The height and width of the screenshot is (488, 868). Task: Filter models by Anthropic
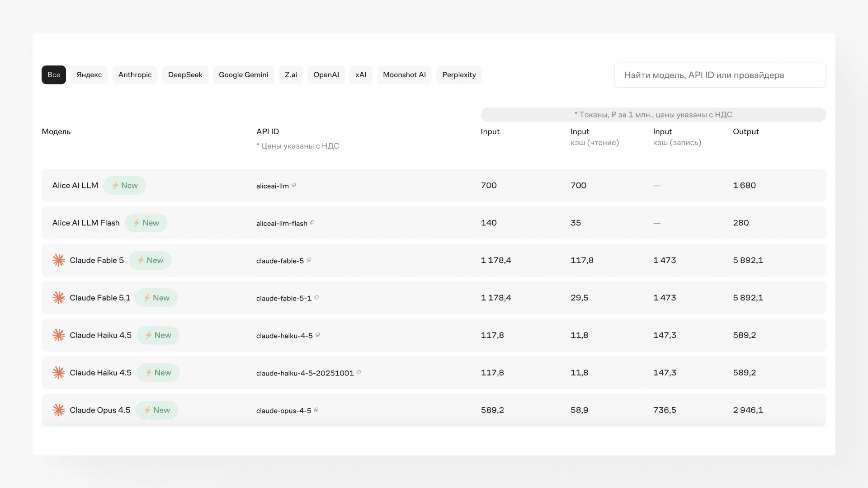point(135,75)
